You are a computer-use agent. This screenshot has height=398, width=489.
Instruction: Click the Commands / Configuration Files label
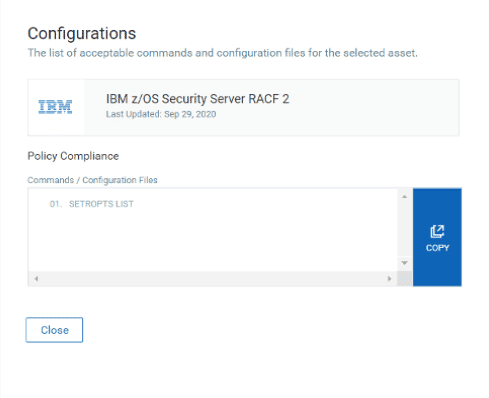pos(92,180)
